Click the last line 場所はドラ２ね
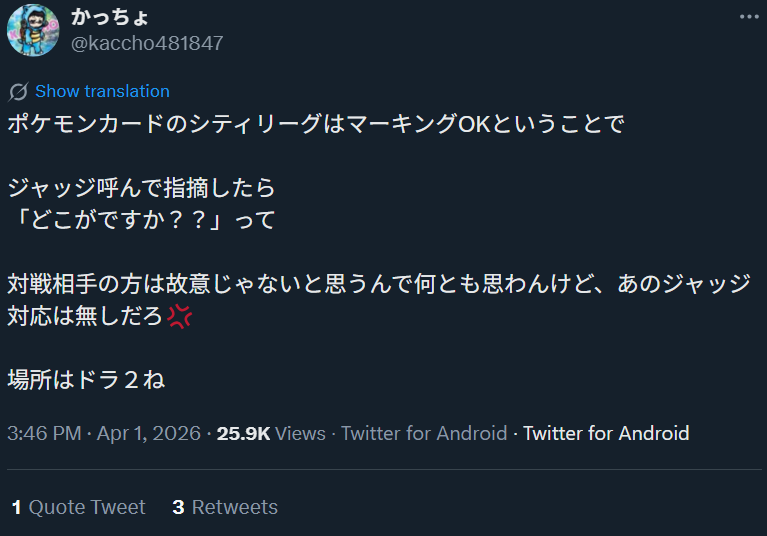The height and width of the screenshot is (536, 767). click(86, 380)
